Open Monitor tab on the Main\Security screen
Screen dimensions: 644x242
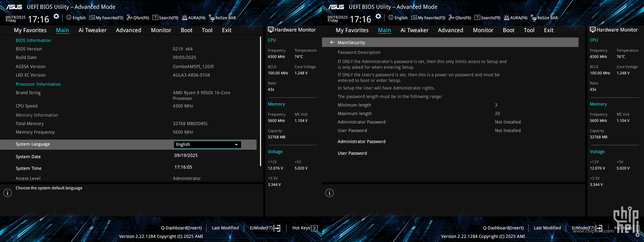coord(483,30)
